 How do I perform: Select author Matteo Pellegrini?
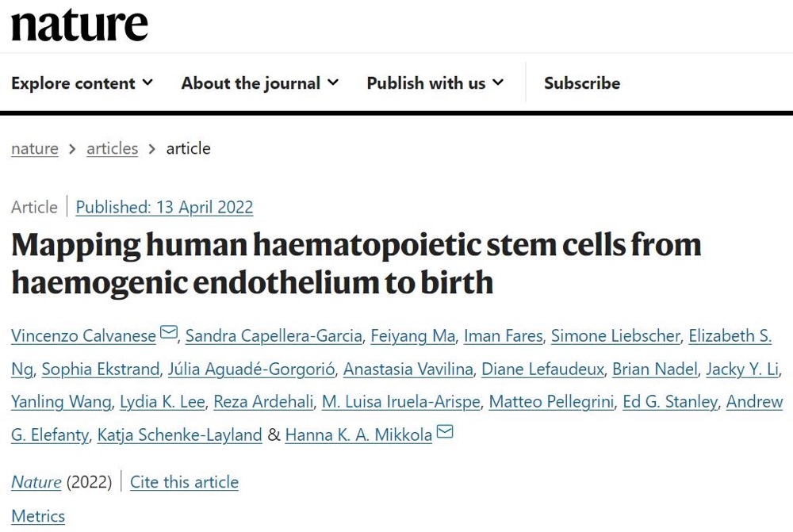[x=551, y=402]
